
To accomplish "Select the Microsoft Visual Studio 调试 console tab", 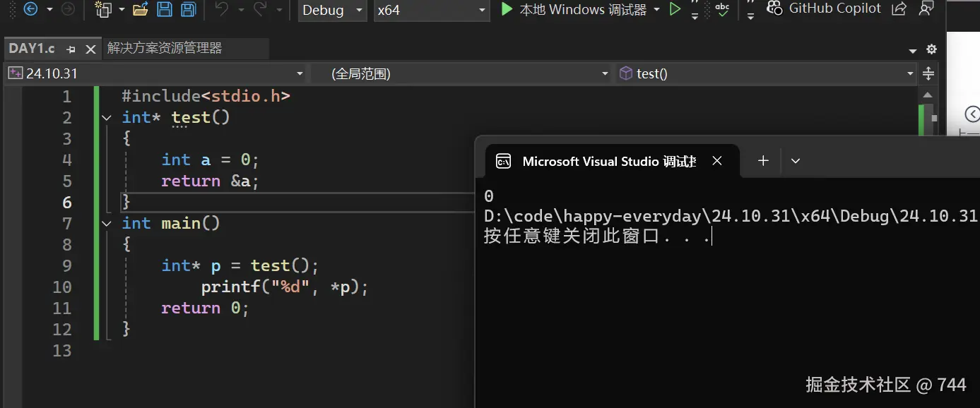I will point(612,162).
